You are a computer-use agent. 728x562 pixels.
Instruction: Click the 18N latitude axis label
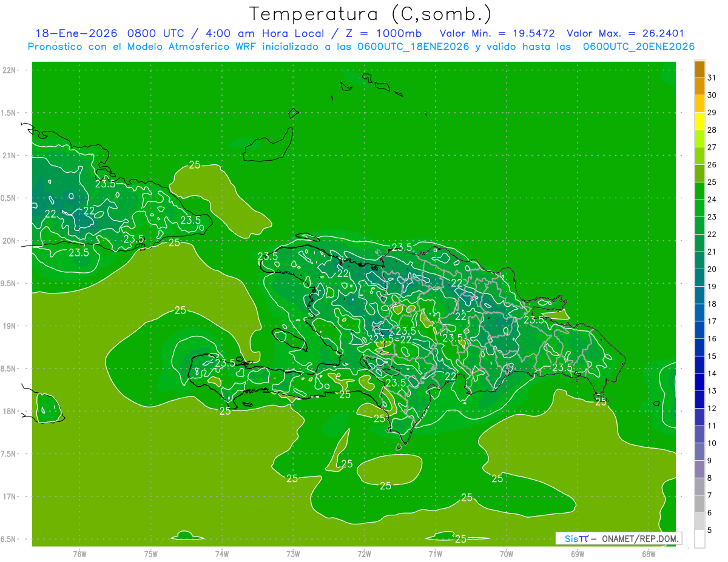[9, 411]
